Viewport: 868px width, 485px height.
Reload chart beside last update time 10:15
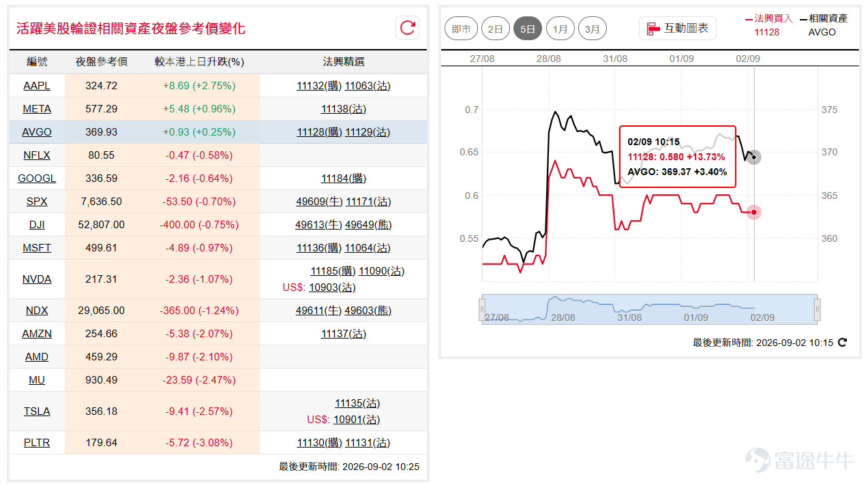(842, 343)
